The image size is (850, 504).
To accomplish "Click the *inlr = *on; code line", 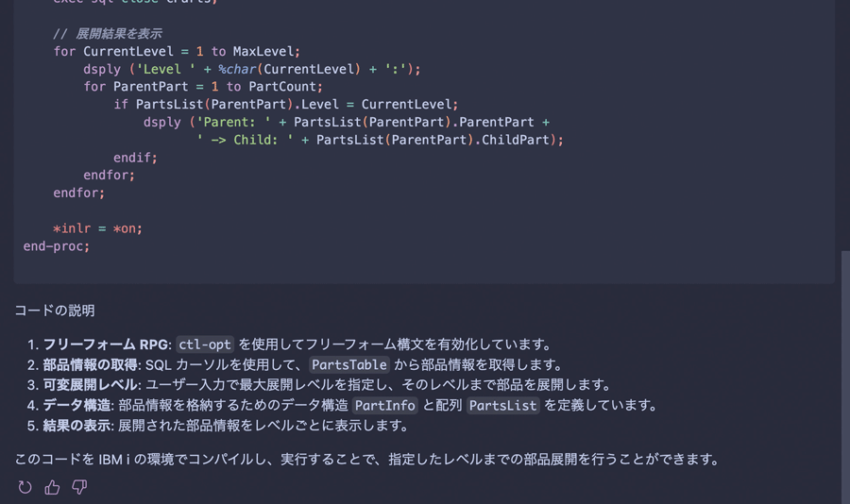I will pos(97,228).
